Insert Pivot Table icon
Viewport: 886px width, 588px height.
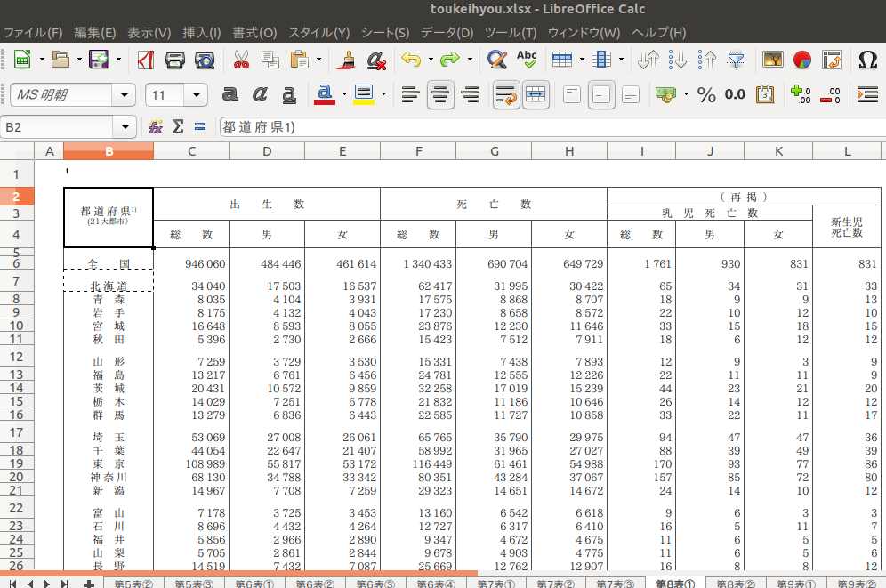click(x=832, y=60)
